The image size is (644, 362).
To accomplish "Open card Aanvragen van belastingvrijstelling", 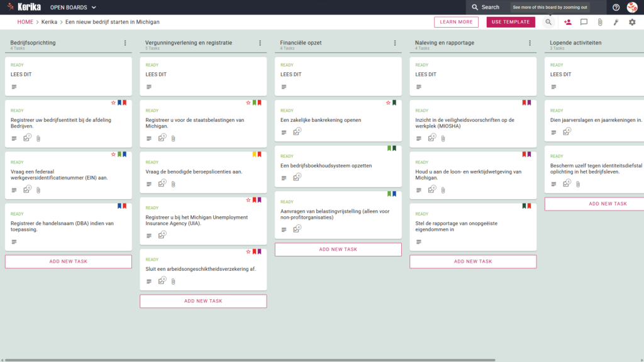I will tap(338, 215).
